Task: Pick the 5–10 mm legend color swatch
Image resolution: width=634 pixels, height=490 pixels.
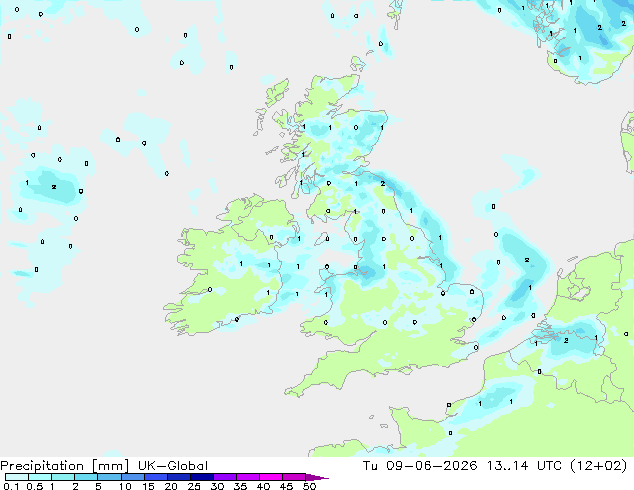Action: click(109, 477)
